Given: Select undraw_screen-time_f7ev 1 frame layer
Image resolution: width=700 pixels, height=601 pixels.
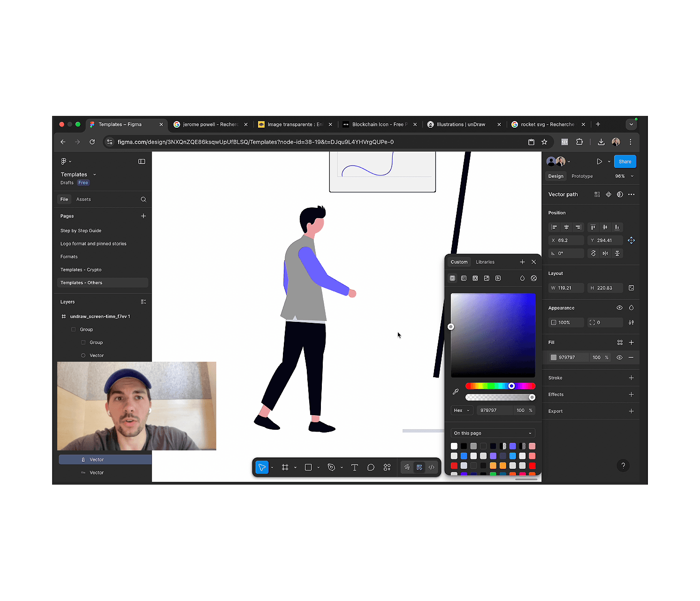Looking at the screenshot, I should click(103, 317).
